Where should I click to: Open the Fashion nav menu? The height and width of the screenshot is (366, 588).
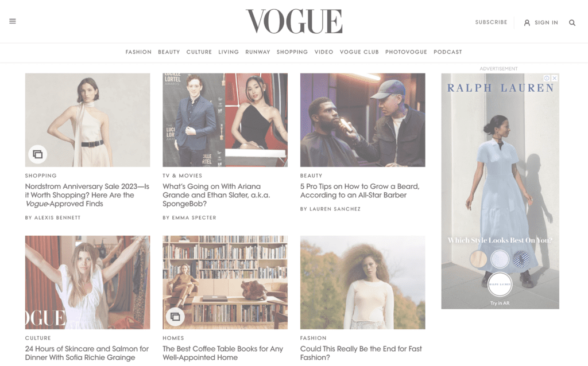coord(138,52)
